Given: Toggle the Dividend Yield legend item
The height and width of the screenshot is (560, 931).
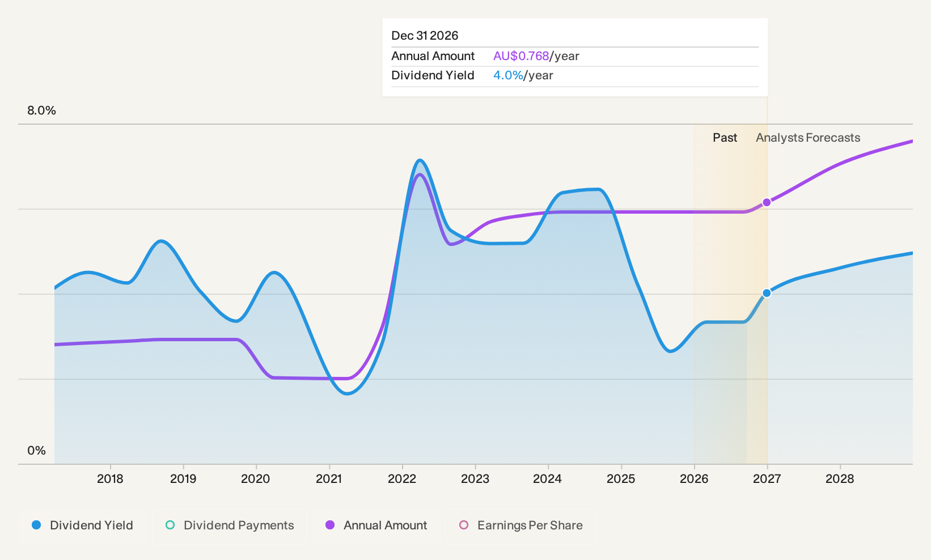Looking at the screenshot, I should pos(83,525).
